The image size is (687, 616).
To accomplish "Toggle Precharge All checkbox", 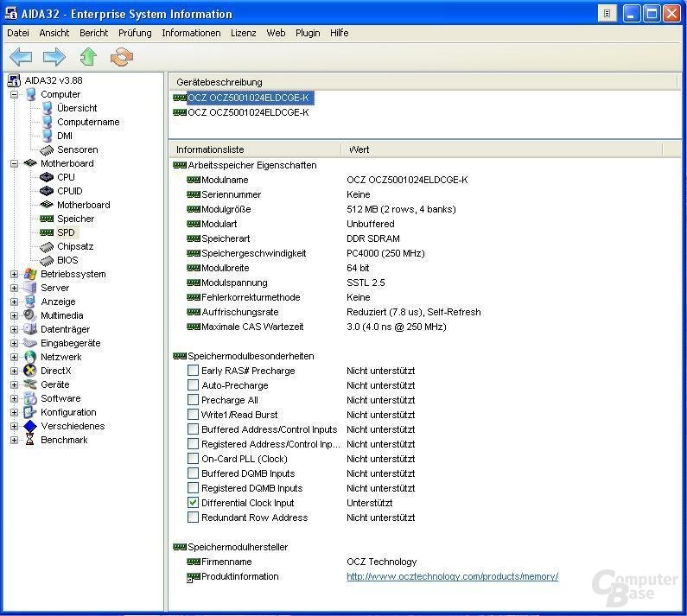I will tap(193, 399).
